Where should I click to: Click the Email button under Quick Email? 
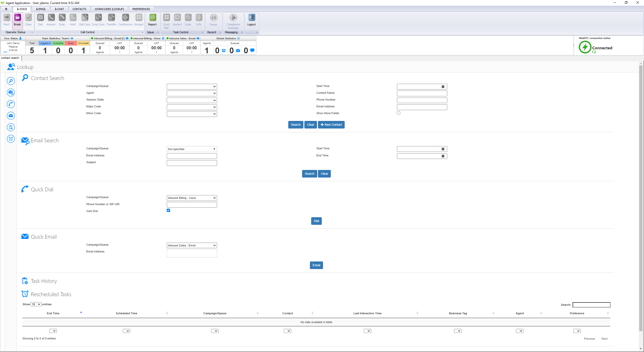316,265
